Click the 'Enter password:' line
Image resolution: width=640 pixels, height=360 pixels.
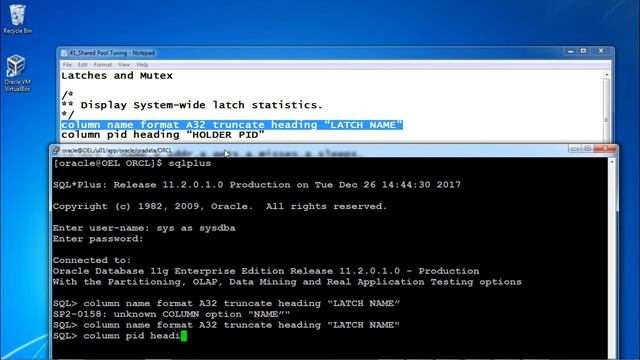click(x=98, y=239)
